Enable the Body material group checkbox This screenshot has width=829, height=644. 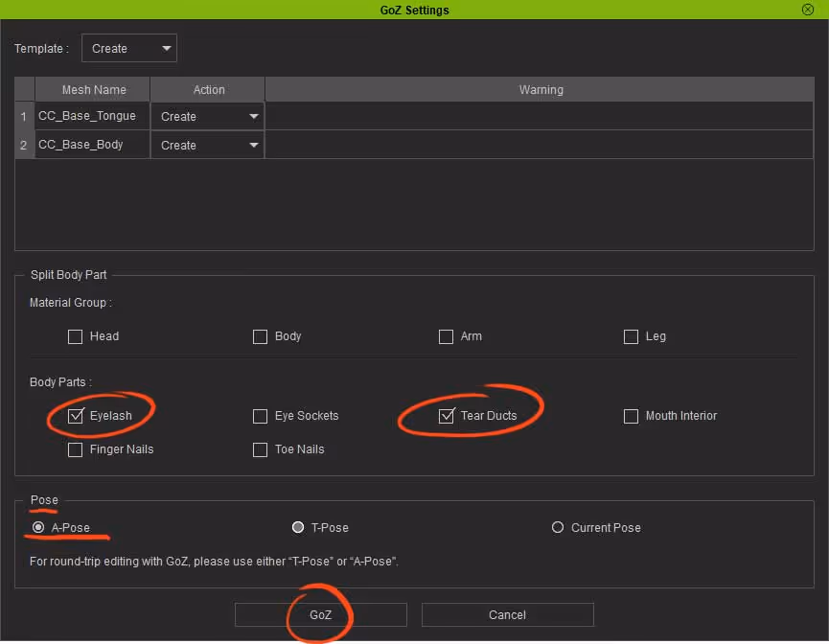[x=260, y=336]
